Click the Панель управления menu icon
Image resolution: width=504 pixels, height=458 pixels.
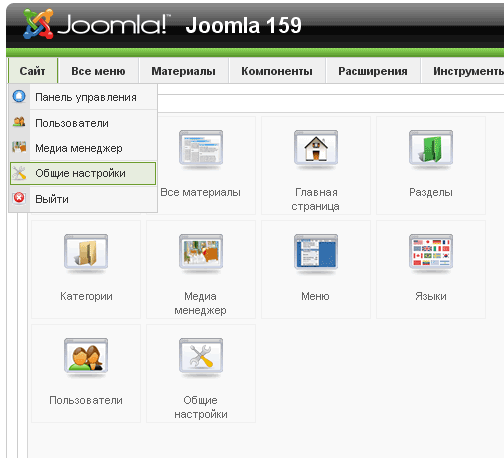(x=19, y=96)
